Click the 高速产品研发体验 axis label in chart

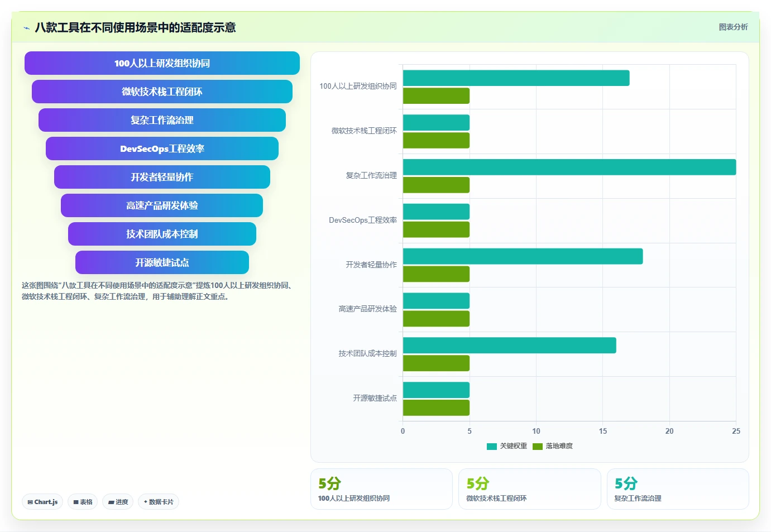pos(367,309)
